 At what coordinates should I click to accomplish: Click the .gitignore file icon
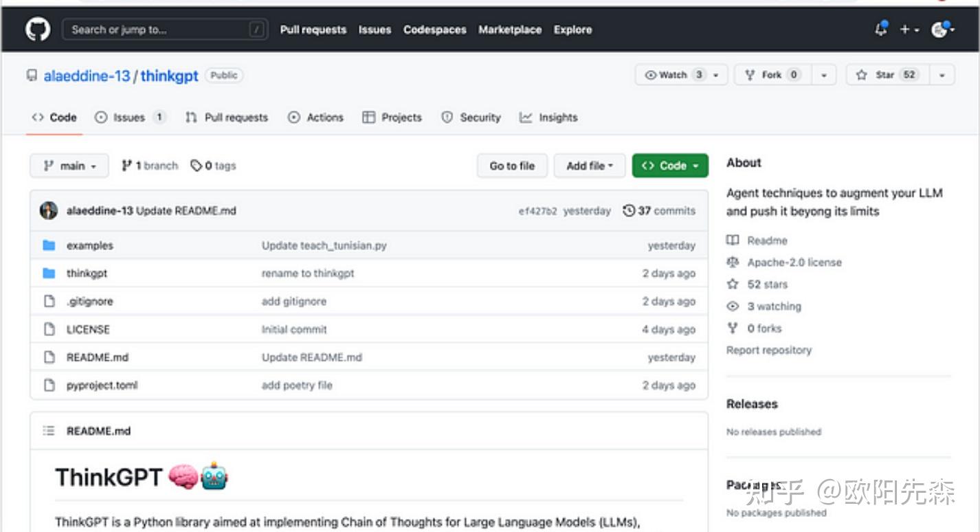click(49, 301)
